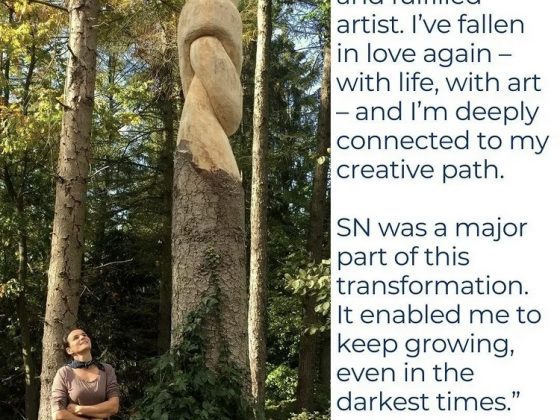Click the text 'connected to my'

click(x=442, y=141)
